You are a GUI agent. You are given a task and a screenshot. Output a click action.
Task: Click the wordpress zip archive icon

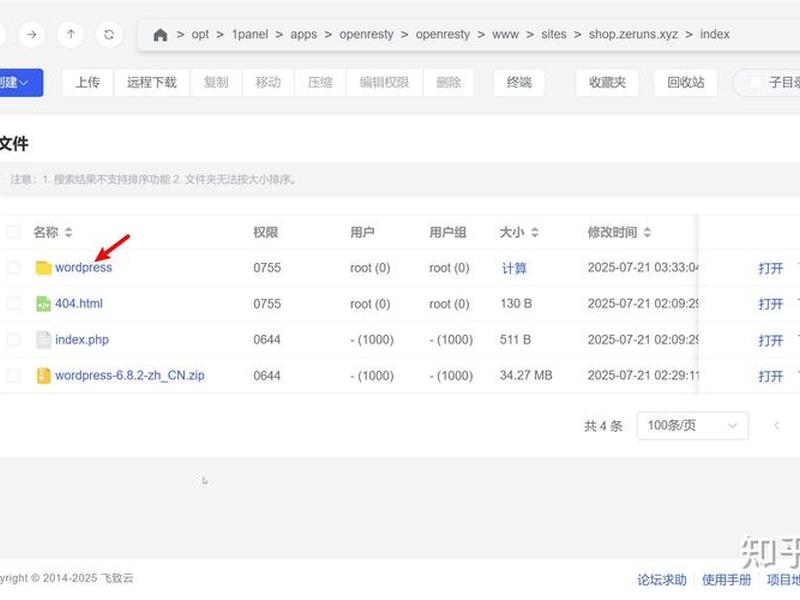(43, 376)
